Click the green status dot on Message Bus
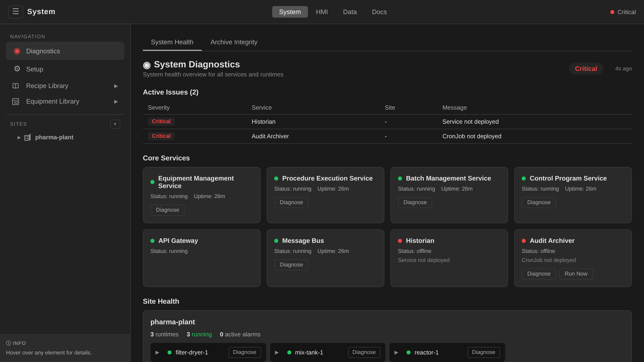644x362 pixels. click(x=276, y=241)
